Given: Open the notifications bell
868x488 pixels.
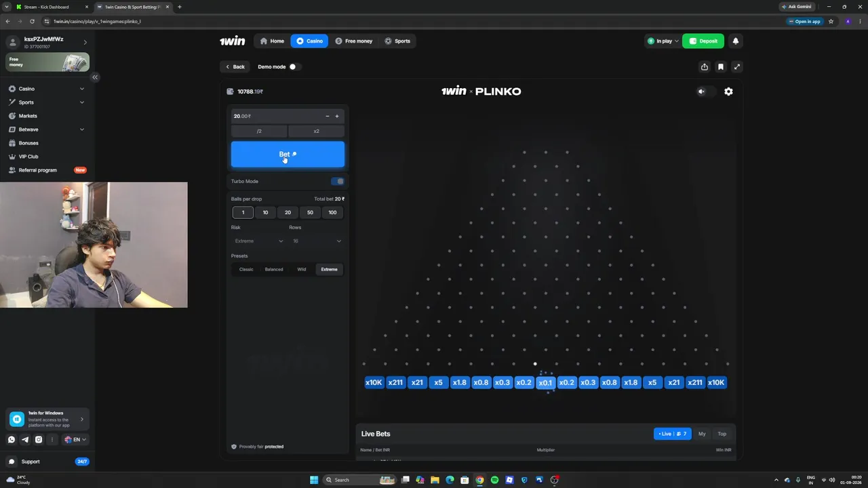Looking at the screenshot, I should (x=735, y=41).
